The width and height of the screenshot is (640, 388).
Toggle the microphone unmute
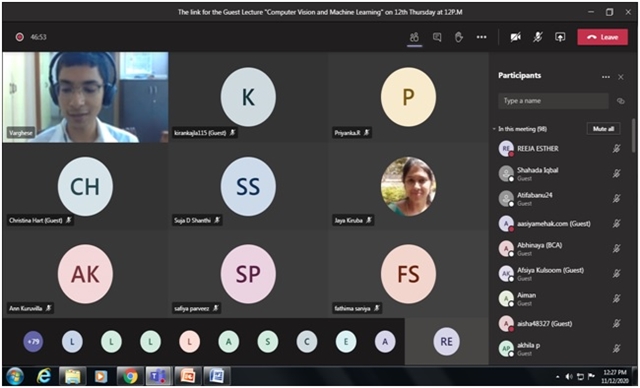(x=538, y=37)
